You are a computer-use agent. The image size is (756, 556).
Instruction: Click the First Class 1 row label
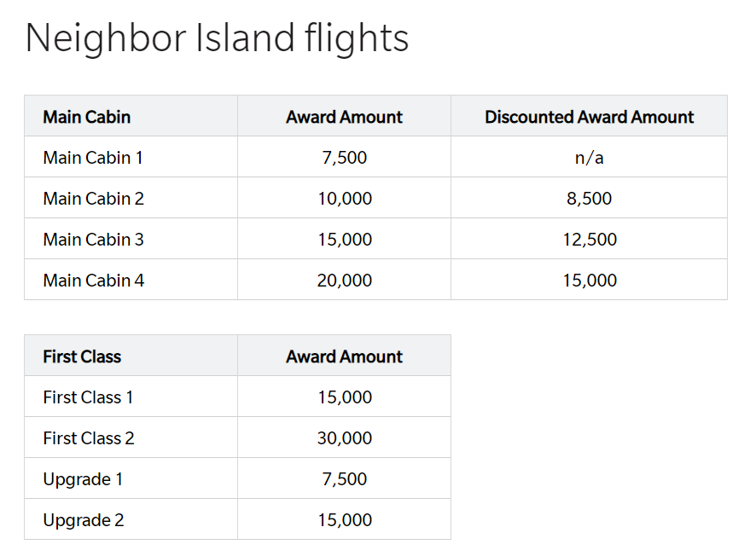[x=88, y=397]
